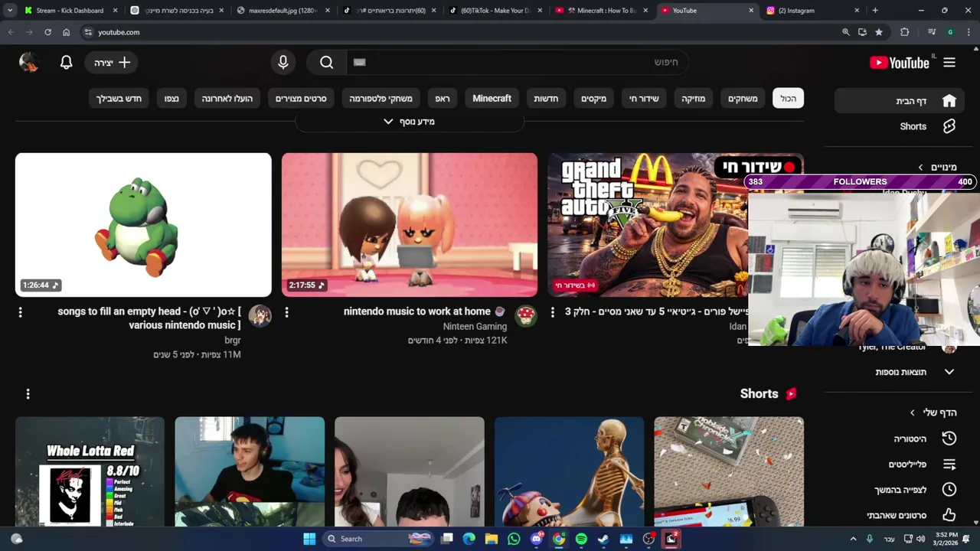
Task: Open the Chrome tab search dropdown
Action: pyautogui.click(x=10, y=11)
